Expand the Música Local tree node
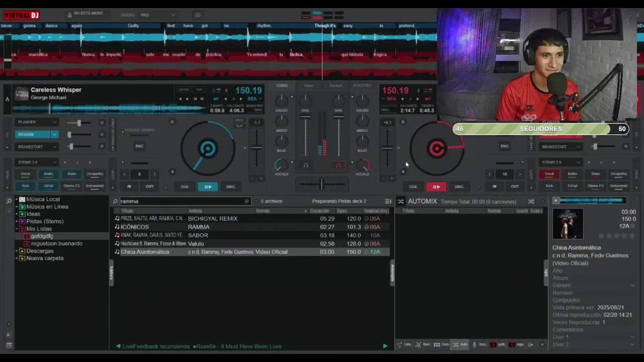Viewport: 644px width, 362px height. click(x=17, y=199)
